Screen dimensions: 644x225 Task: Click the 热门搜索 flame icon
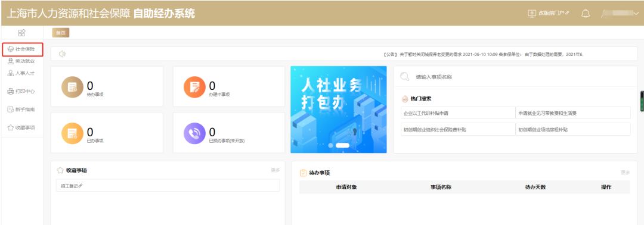coord(404,99)
